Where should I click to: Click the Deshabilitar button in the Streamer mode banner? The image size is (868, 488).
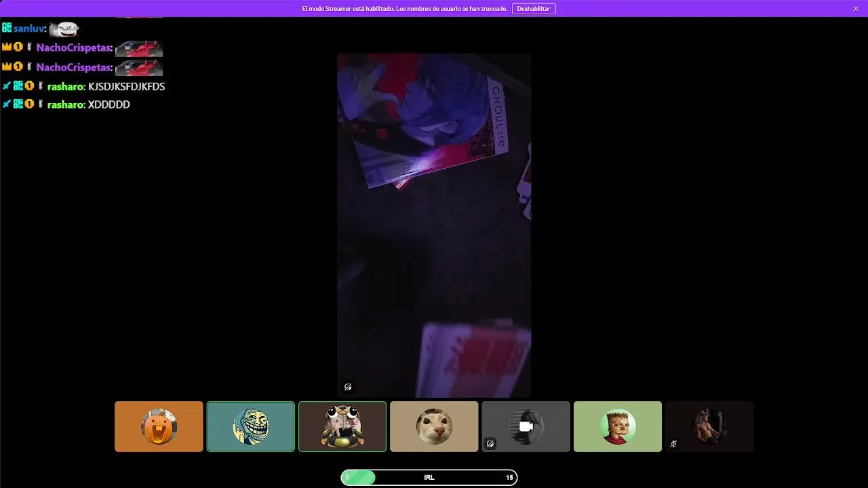click(x=534, y=8)
